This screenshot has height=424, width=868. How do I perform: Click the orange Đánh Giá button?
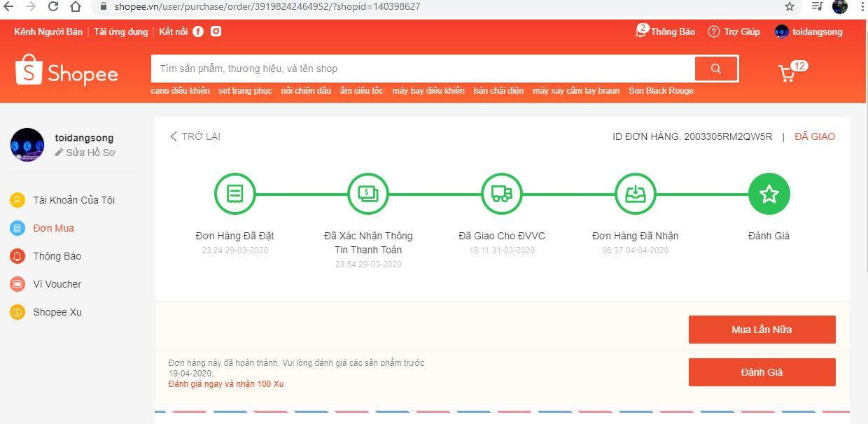coord(762,372)
